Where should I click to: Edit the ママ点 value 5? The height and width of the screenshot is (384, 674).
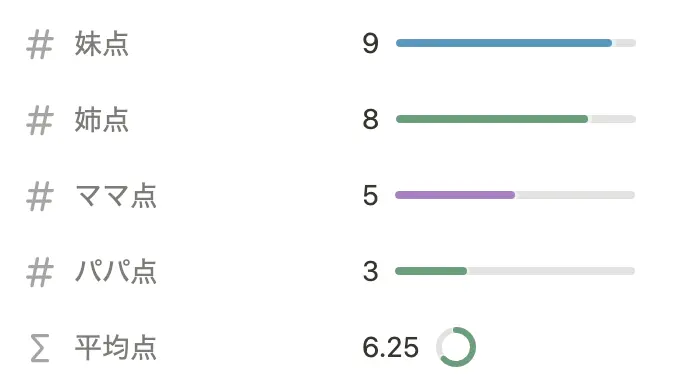click(x=370, y=196)
